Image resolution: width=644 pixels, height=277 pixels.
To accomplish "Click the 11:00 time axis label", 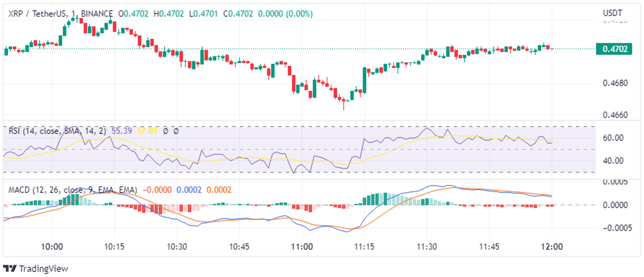I will tap(302, 247).
